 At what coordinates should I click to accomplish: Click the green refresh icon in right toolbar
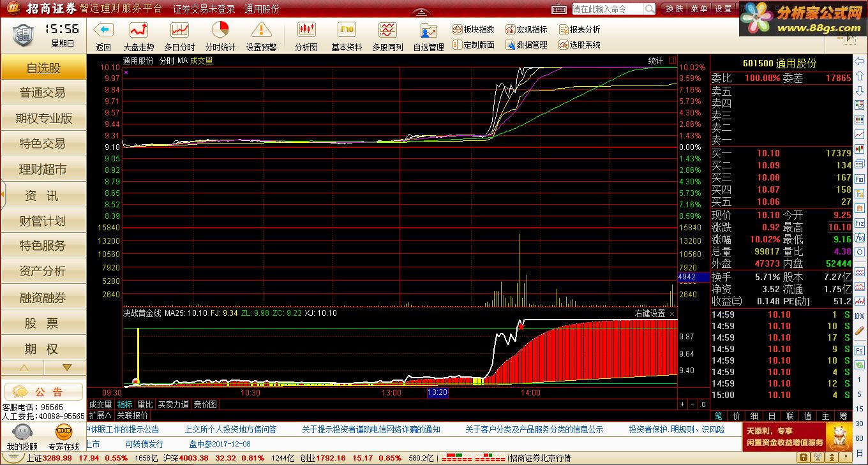[860, 365]
